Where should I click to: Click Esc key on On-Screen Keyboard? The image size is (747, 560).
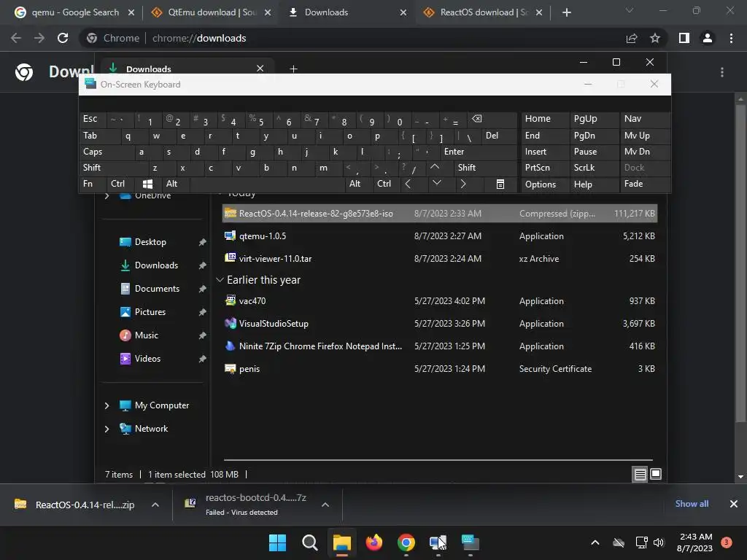click(93, 119)
